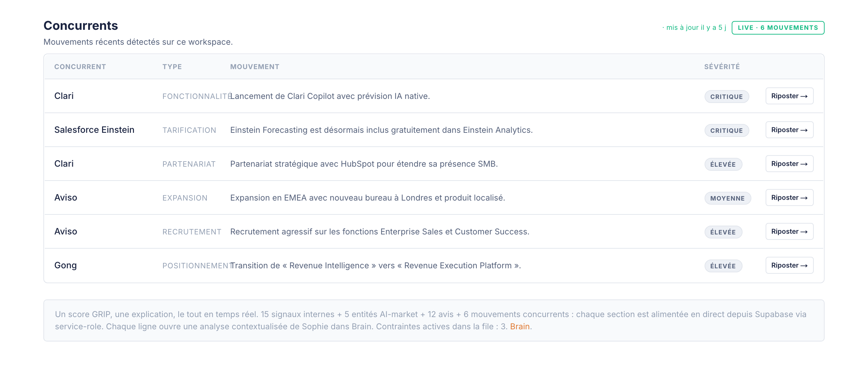This screenshot has width=868, height=374.
Task: Click the ÉLEVÉE badge in Aviso recruitment row
Action: pos(723,232)
